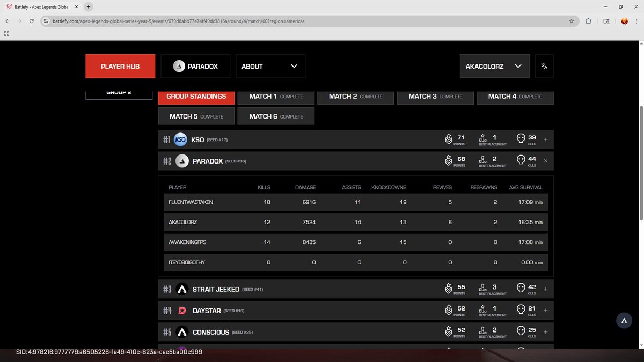Click the Paradox logo in standings row #2

click(182, 161)
